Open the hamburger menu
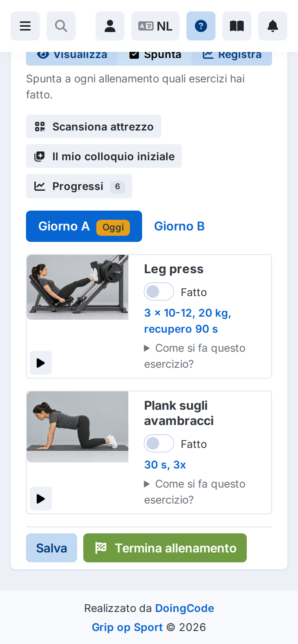Image resolution: width=298 pixels, height=644 pixels. pyautogui.click(x=25, y=26)
